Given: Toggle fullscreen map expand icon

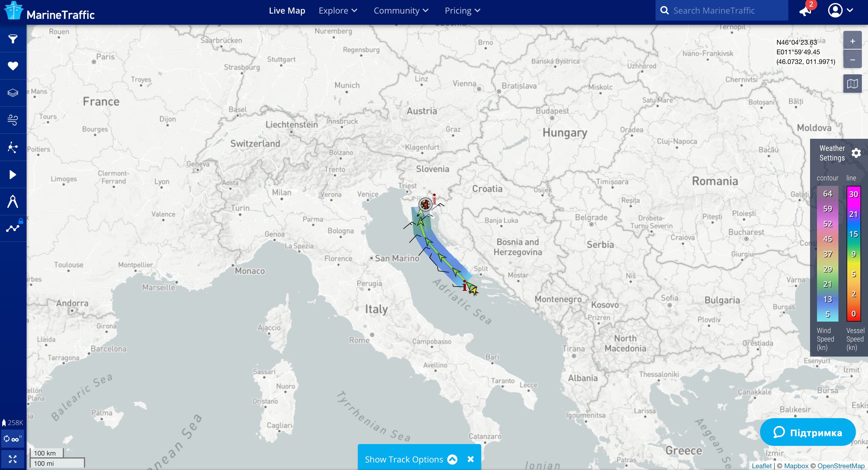Looking at the screenshot, I should point(13,459).
